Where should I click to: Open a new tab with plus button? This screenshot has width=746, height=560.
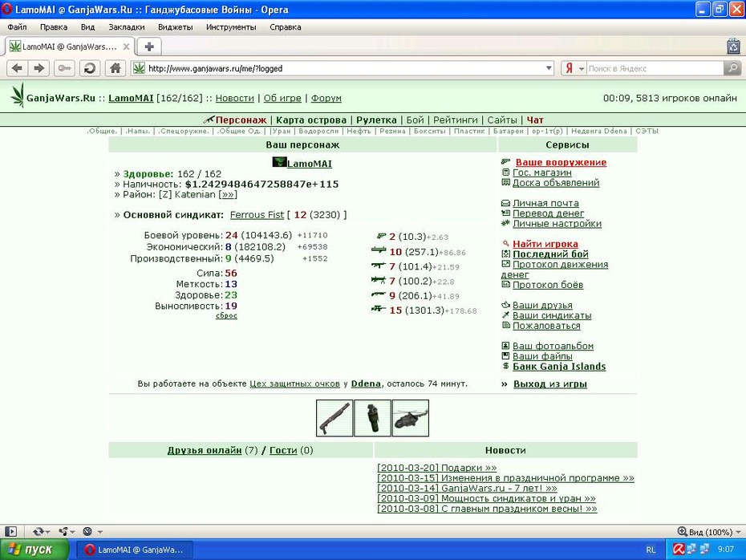pyautogui.click(x=149, y=47)
